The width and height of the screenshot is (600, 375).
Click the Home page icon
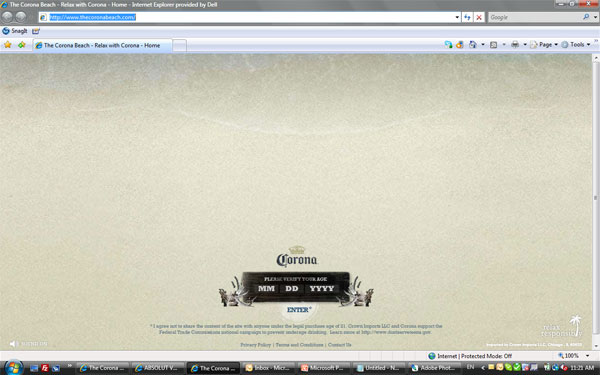(473, 45)
